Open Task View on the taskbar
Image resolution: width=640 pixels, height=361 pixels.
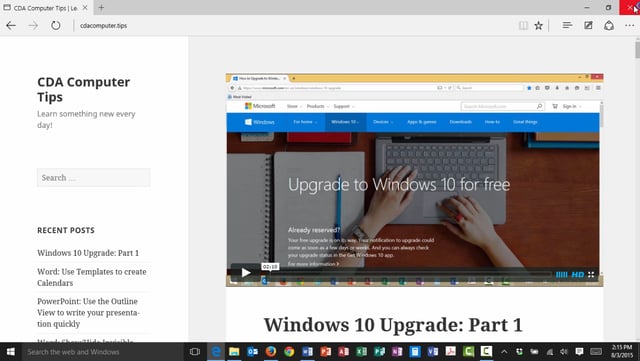[195, 352]
